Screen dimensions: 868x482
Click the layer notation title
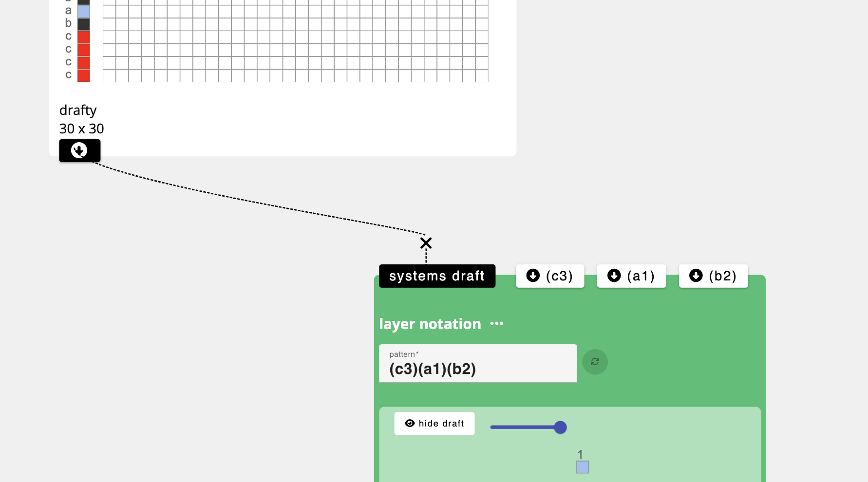[x=430, y=324]
